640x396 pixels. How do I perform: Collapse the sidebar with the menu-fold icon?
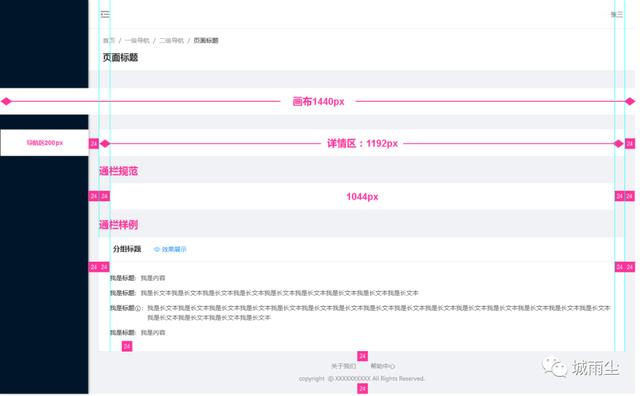point(105,14)
